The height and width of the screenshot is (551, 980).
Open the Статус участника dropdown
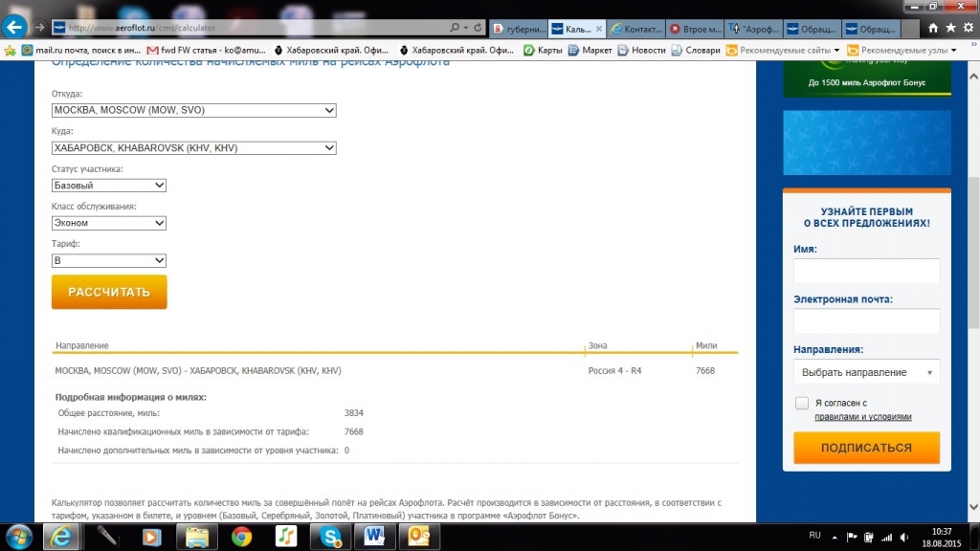[x=109, y=186]
